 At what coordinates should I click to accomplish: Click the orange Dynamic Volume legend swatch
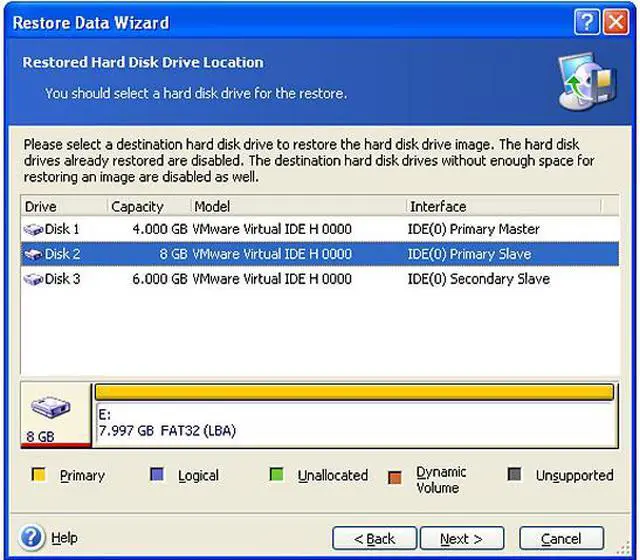pos(395,478)
